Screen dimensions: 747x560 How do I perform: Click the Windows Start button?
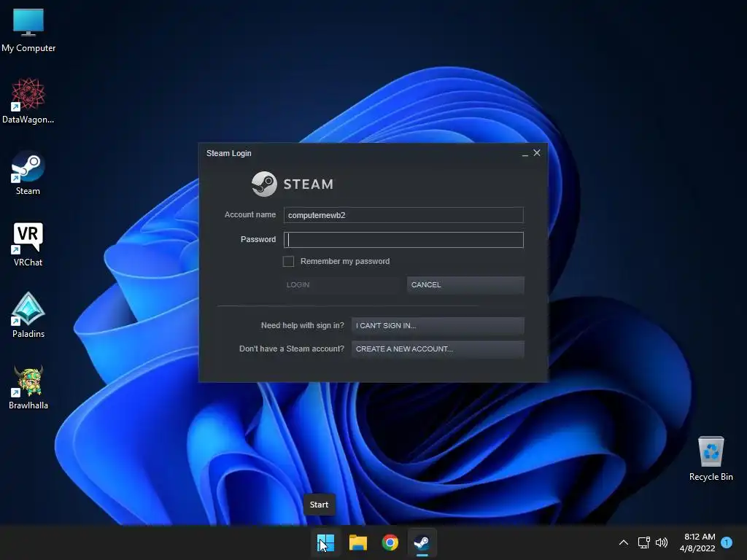pyautogui.click(x=326, y=542)
